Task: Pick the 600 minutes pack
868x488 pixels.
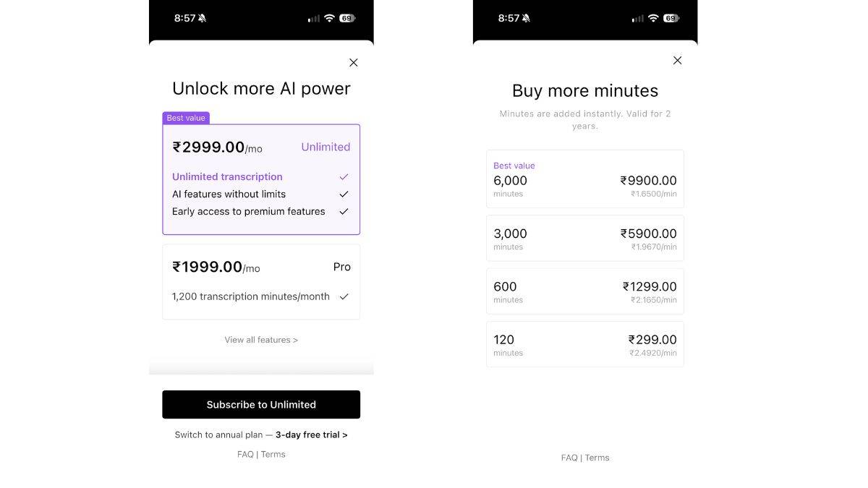Action: pos(585,291)
